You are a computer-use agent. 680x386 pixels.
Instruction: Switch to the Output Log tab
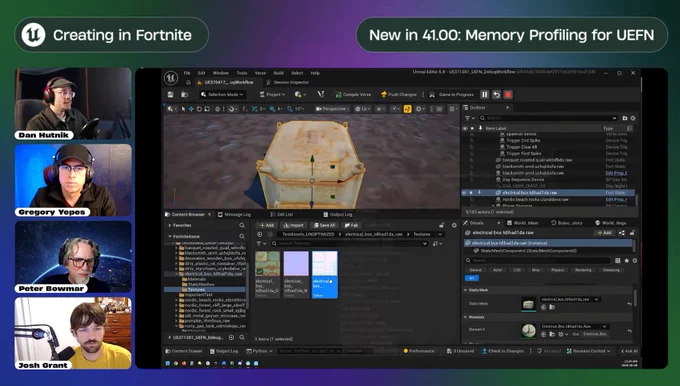[x=338, y=214]
